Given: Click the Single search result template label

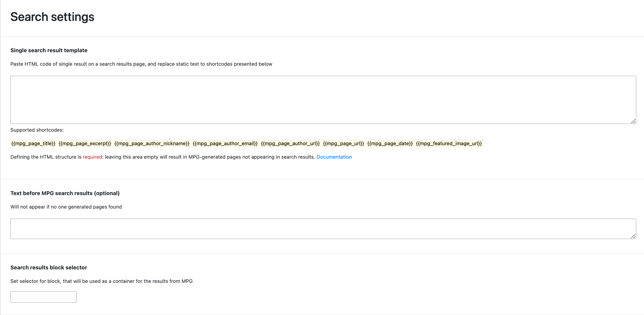Looking at the screenshot, I should (49, 50).
